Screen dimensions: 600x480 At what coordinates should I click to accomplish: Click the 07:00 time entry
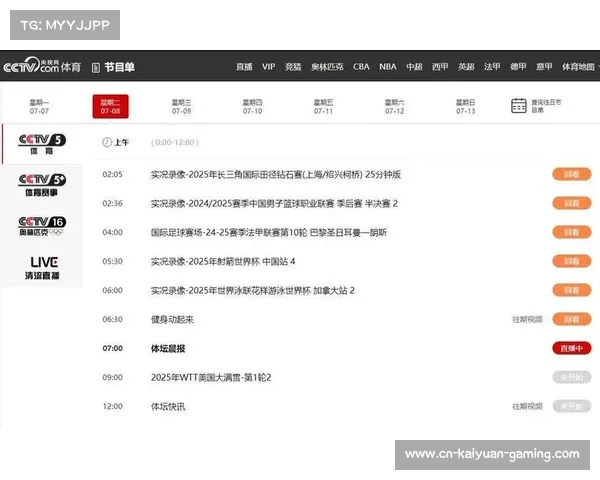[112, 348]
